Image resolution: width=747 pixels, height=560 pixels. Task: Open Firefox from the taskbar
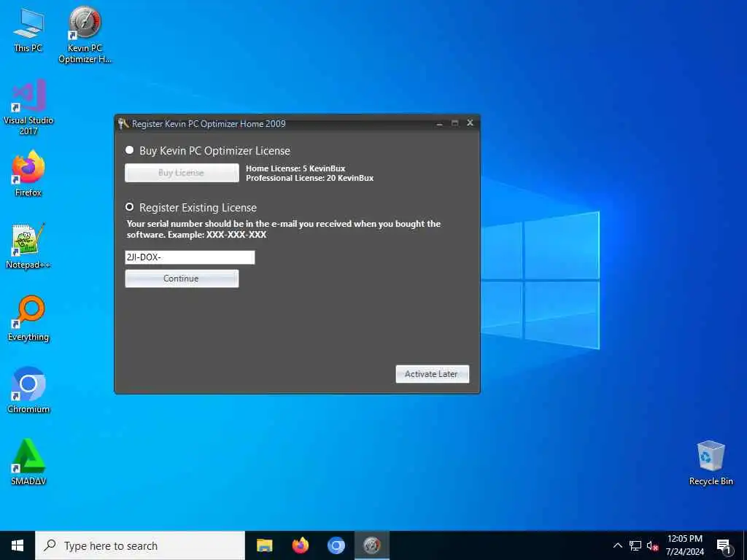300,545
